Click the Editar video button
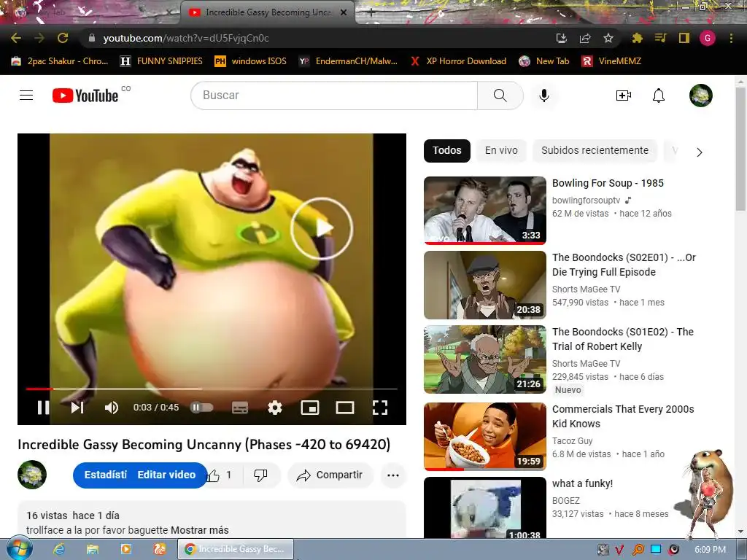This screenshot has height=560, width=747. pyautogui.click(x=166, y=475)
